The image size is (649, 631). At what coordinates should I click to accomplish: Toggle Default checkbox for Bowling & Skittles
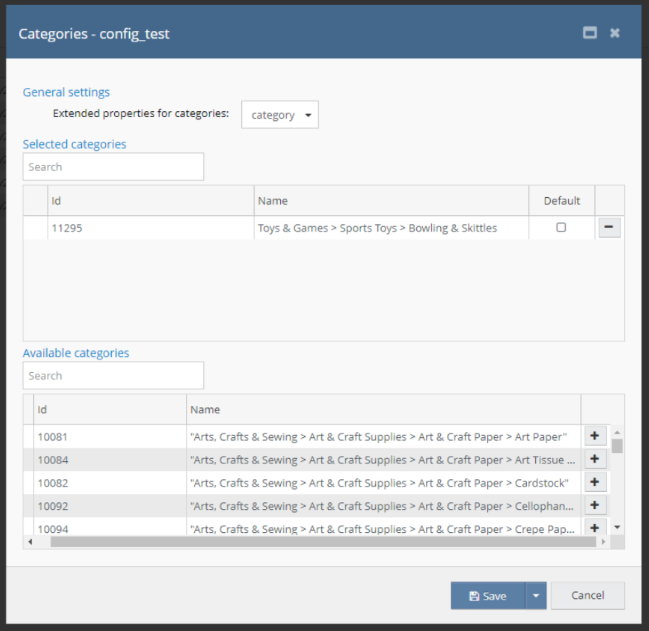pyautogui.click(x=561, y=228)
